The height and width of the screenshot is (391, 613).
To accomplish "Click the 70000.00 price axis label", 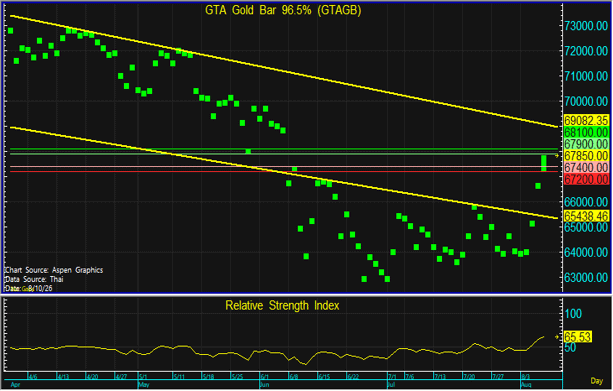I will pyautogui.click(x=586, y=102).
